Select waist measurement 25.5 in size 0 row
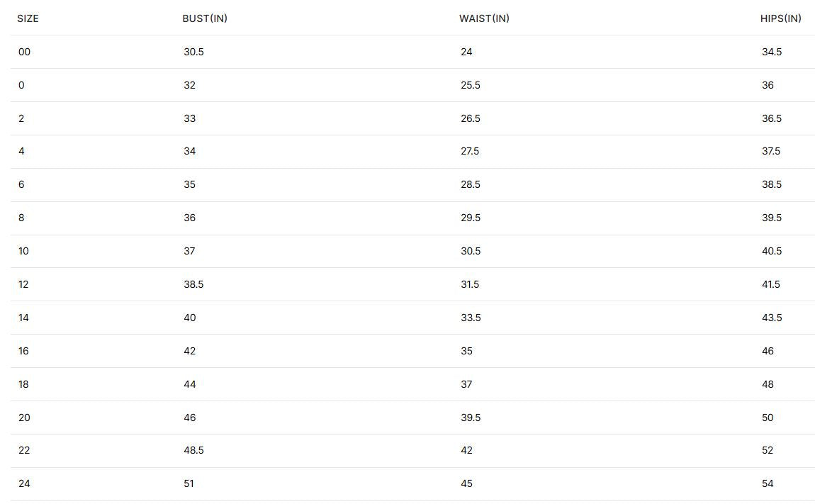Viewport: 815px width, 504px height. click(470, 85)
